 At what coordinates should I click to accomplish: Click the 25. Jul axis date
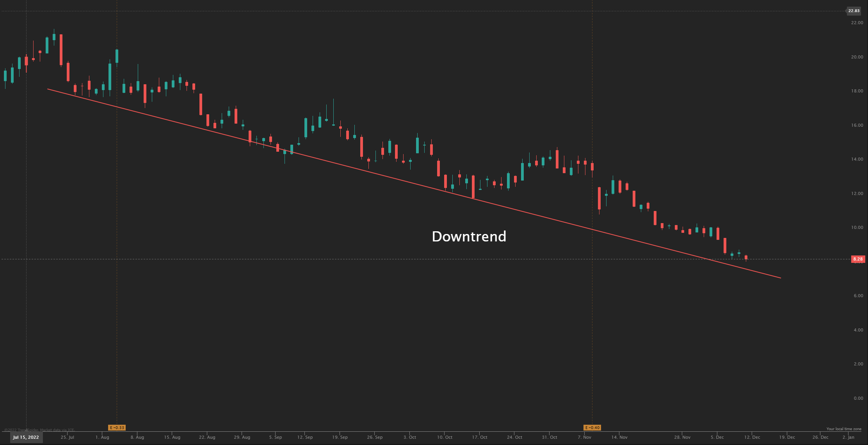tap(67, 437)
